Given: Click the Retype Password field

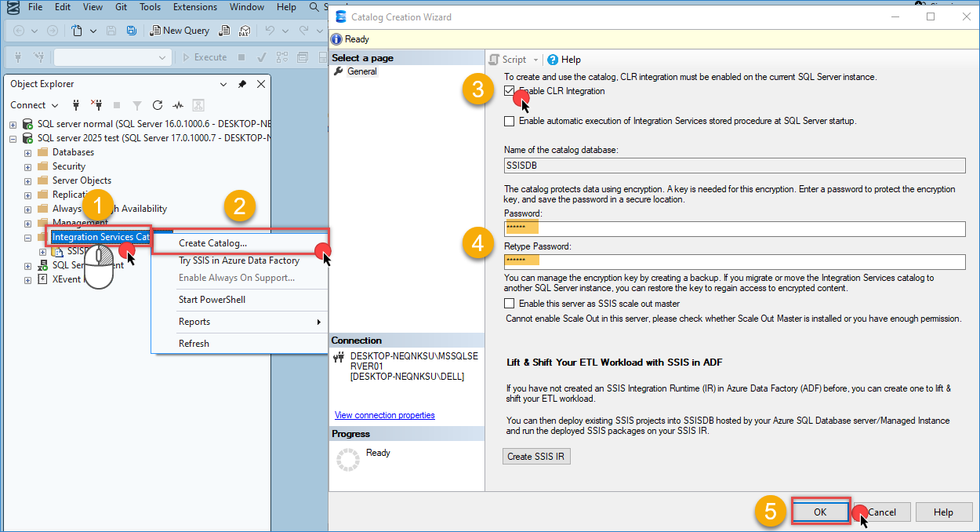Looking at the screenshot, I should pyautogui.click(x=734, y=261).
